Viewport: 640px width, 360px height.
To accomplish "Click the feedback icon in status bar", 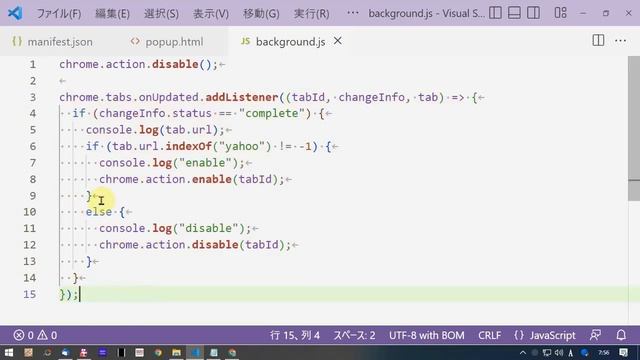I will (x=595, y=335).
